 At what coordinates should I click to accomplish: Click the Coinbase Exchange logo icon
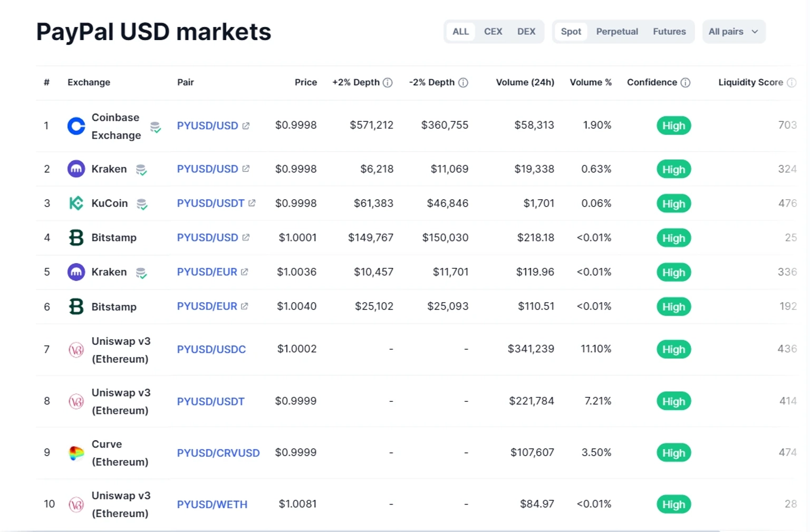click(76, 126)
